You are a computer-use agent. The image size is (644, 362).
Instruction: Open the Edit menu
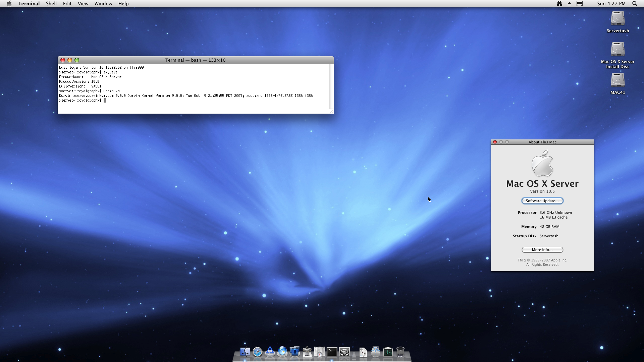[x=67, y=4]
